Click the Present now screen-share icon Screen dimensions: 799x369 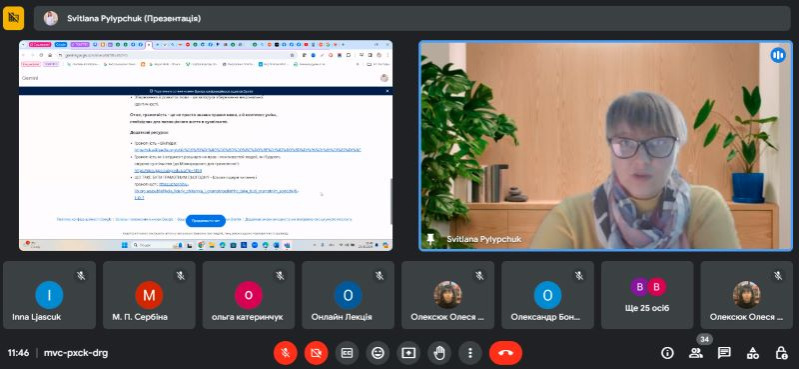coord(409,353)
